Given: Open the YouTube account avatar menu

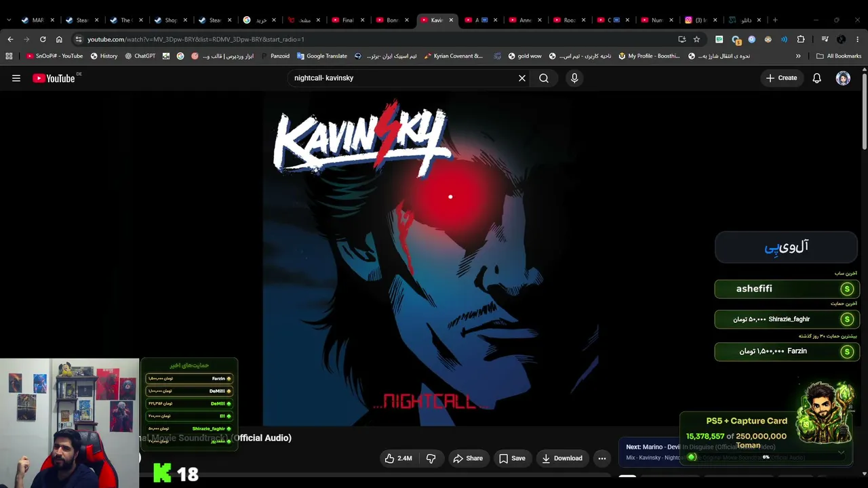Looking at the screenshot, I should pos(843,78).
